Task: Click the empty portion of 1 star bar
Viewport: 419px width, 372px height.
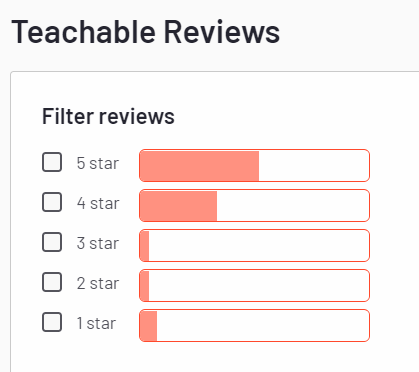Action: [x=263, y=326]
